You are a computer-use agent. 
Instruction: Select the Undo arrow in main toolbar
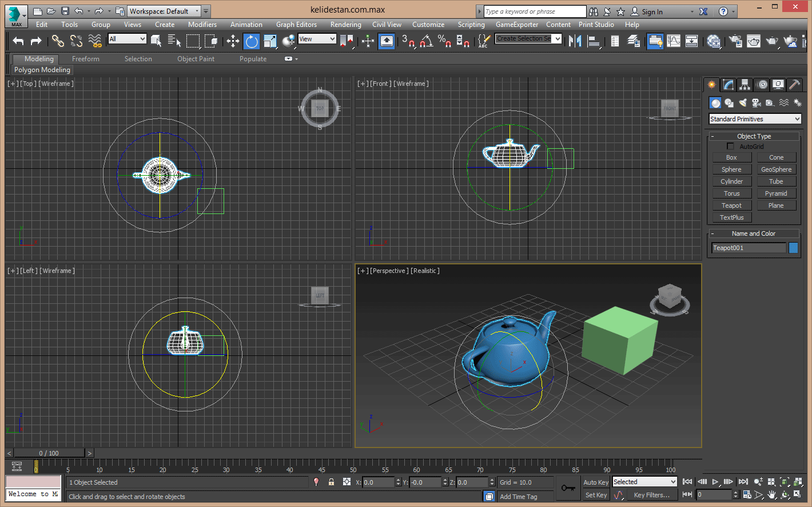(x=18, y=41)
